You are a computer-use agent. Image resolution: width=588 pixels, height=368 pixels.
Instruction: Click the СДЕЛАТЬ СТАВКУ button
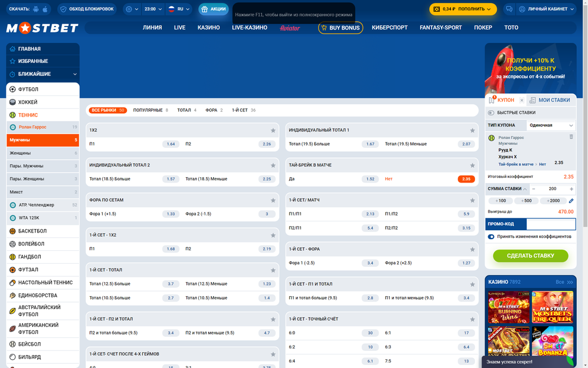[530, 256]
